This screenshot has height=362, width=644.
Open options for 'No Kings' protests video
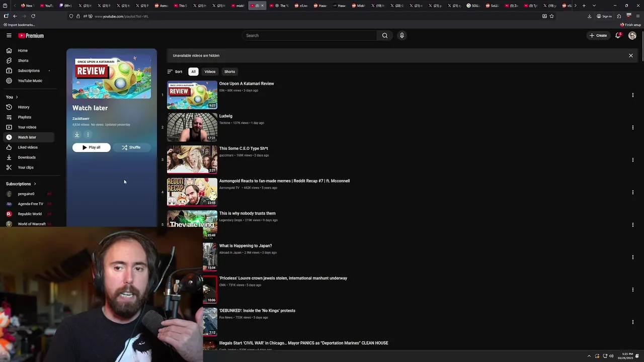coord(632,322)
